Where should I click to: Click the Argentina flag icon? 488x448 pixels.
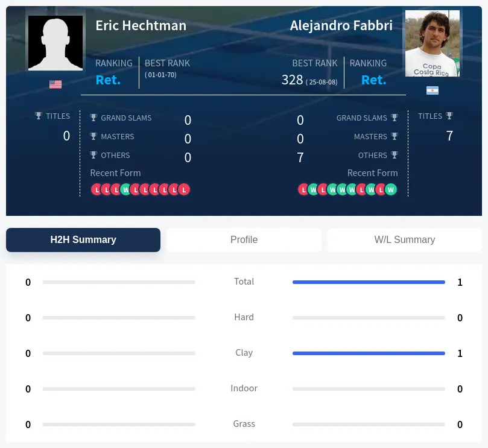click(433, 90)
